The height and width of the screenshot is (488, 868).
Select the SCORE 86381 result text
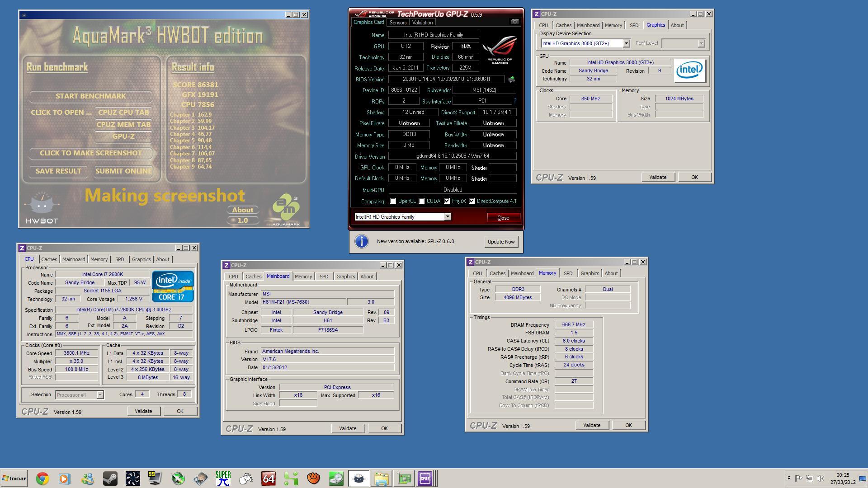pos(195,85)
